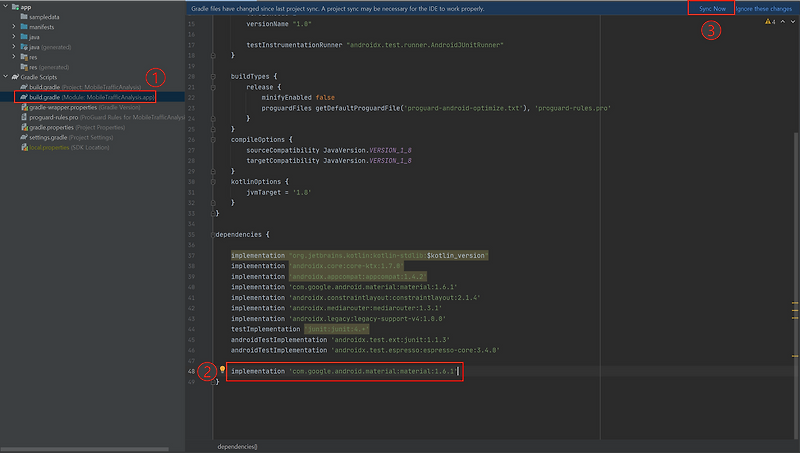Fold the release block
Image resolution: width=800 pixels, height=453 pixels.
point(213,87)
